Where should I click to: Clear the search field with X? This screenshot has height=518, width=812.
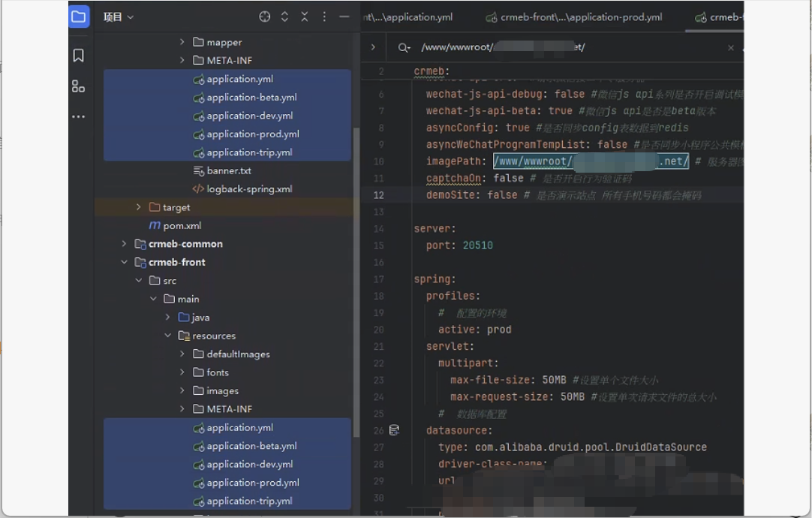731,47
